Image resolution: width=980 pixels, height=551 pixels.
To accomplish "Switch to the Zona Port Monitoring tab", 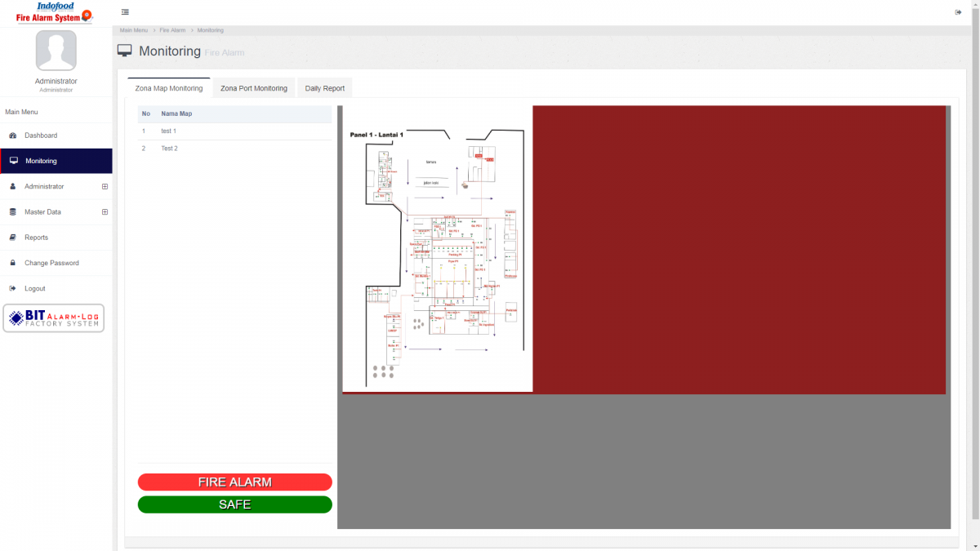I will click(254, 87).
